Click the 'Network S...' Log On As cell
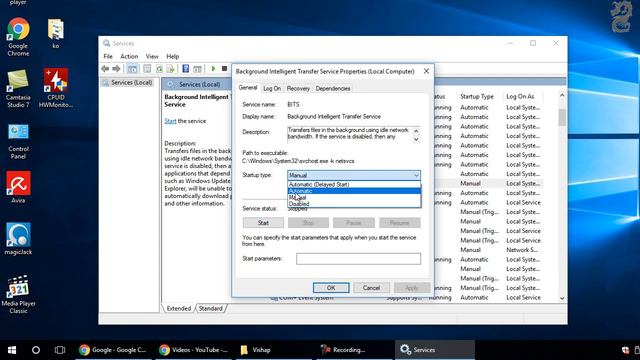This screenshot has height=360, width=640. pyautogui.click(x=522, y=250)
